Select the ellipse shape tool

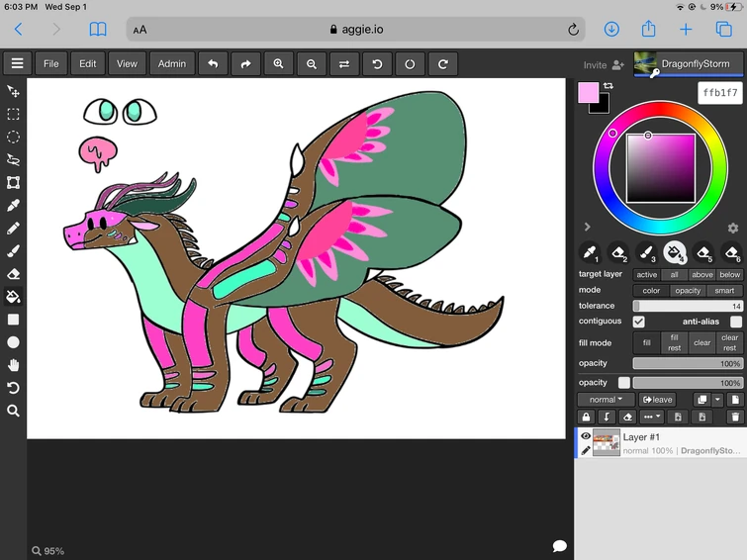pyautogui.click(x=13, y=342)
